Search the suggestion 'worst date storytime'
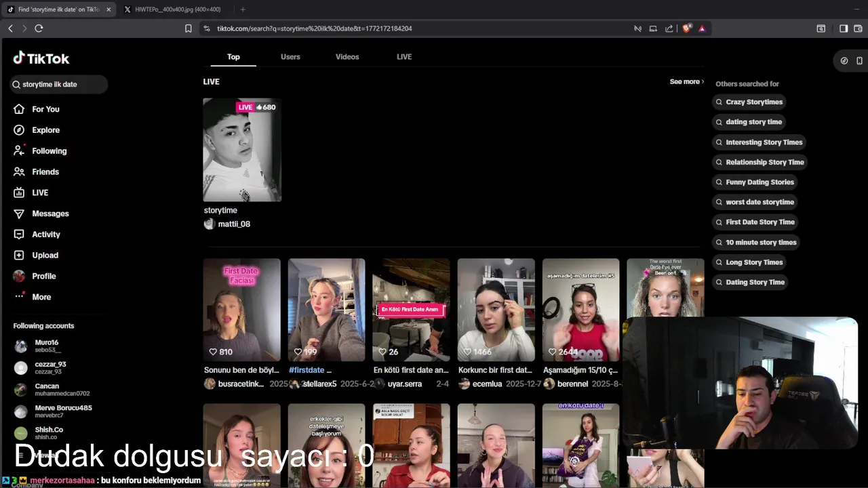 tap(755, 202)
